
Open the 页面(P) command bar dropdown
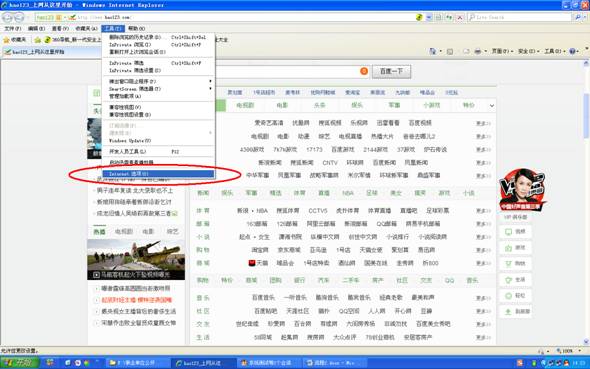point(502,51)
